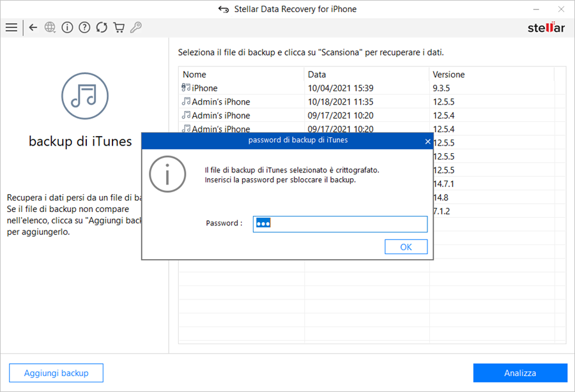Sort the list by the Versione column header
Screen dimensions: 575x392
point(491,74)
